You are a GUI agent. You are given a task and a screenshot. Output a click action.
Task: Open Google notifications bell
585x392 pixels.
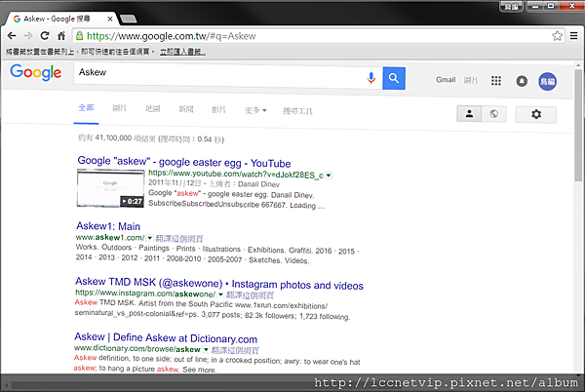click(x=522, y=81)
